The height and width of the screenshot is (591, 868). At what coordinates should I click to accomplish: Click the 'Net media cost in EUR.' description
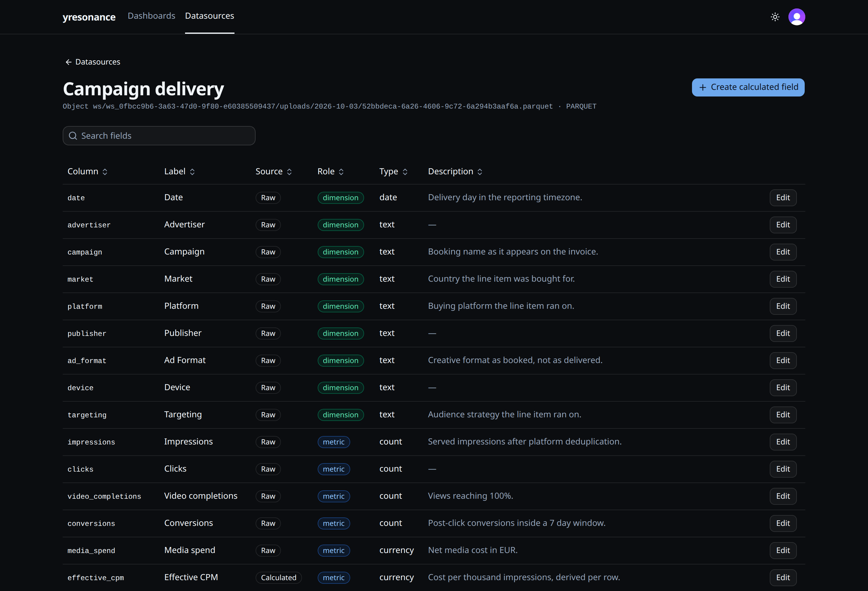coord(473,550)
